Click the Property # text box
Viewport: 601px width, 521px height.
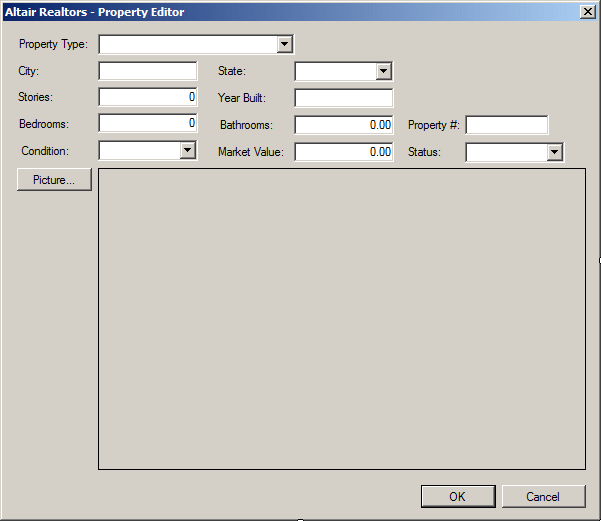click(x=507, y=125)
